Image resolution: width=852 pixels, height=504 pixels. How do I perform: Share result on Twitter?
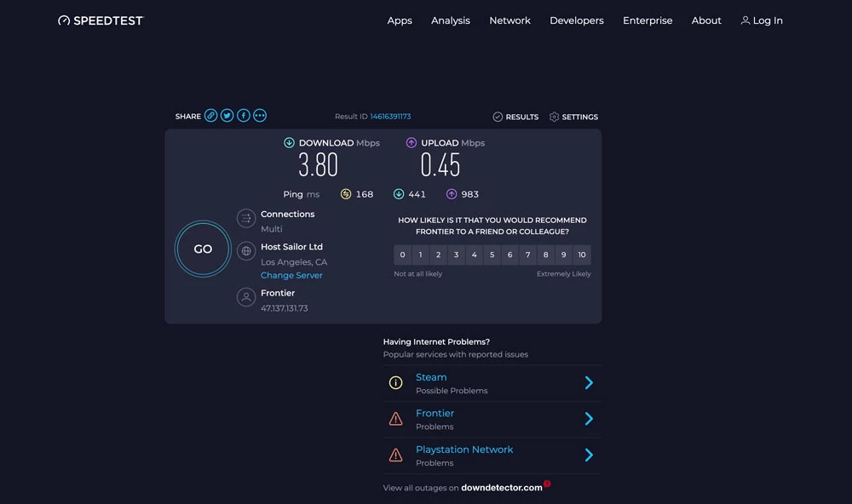(x=227, y=116)
